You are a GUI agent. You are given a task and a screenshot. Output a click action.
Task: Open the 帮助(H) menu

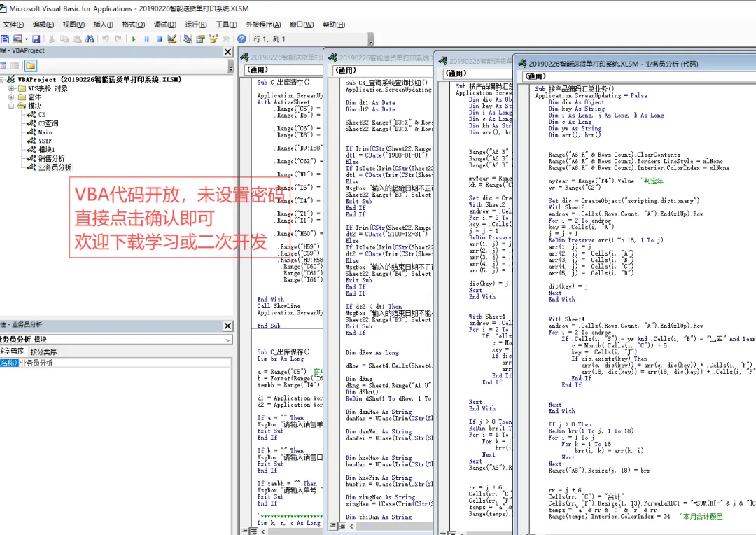click(x=334, y=25)
